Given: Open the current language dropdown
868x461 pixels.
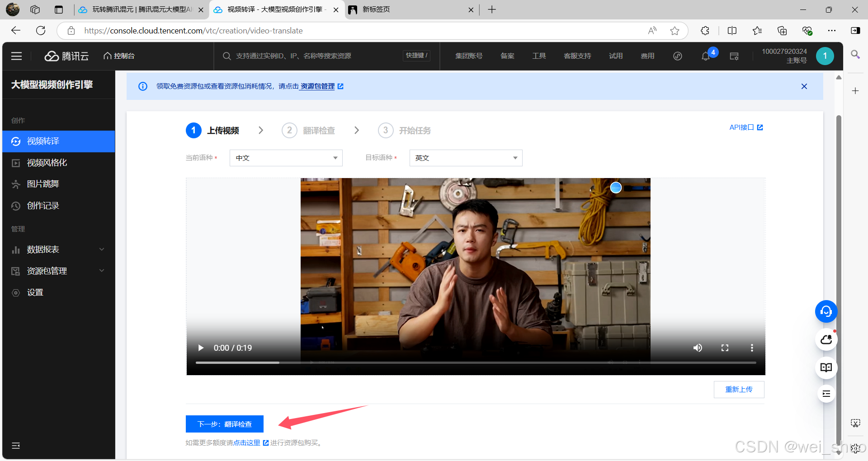Looking at the screenshot, I should pyautogui.click(x=286, y=158).
